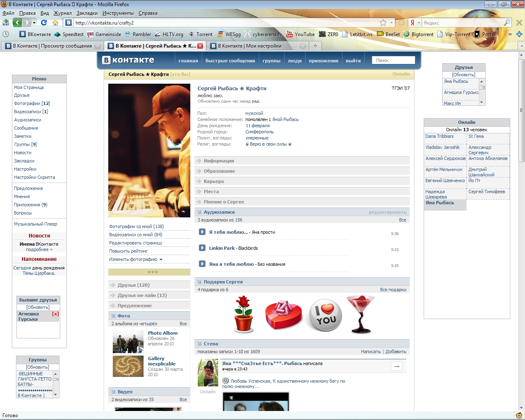
Task: Open the Photo Albom thumbnail
Action: tap(128, 342)
